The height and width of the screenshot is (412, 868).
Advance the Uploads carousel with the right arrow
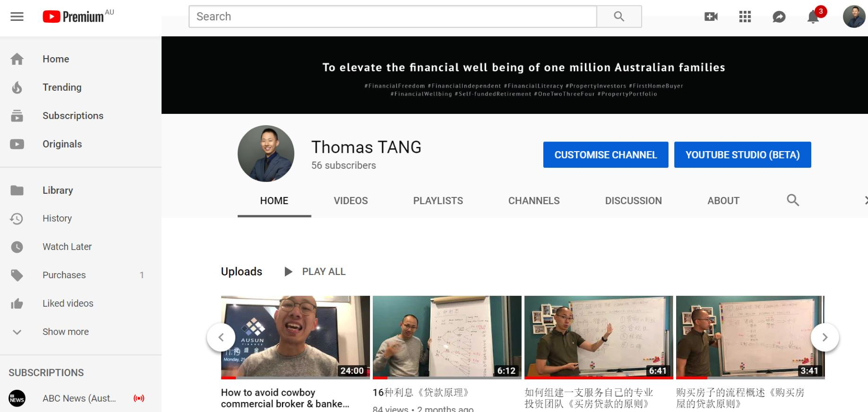coord(825,337)
